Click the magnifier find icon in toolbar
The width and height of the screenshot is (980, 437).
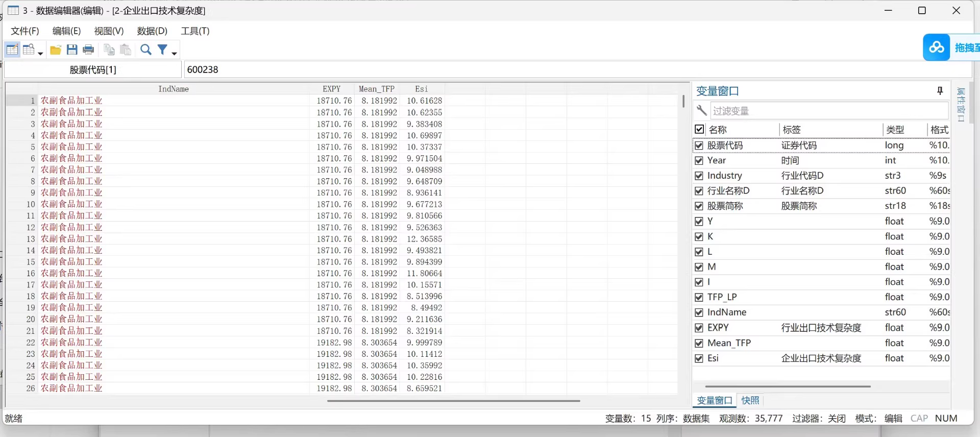(146, 50)
